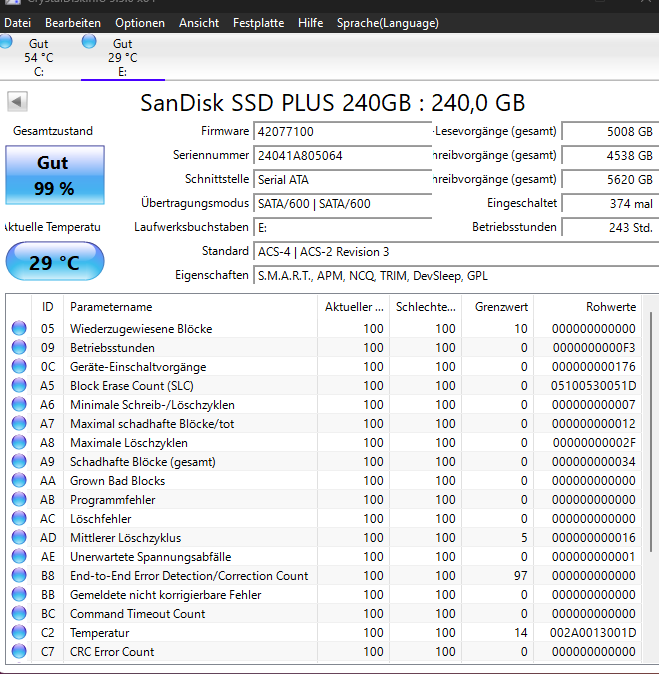Click the Betriebsstunden value 243 Std.

coord(610,228)
